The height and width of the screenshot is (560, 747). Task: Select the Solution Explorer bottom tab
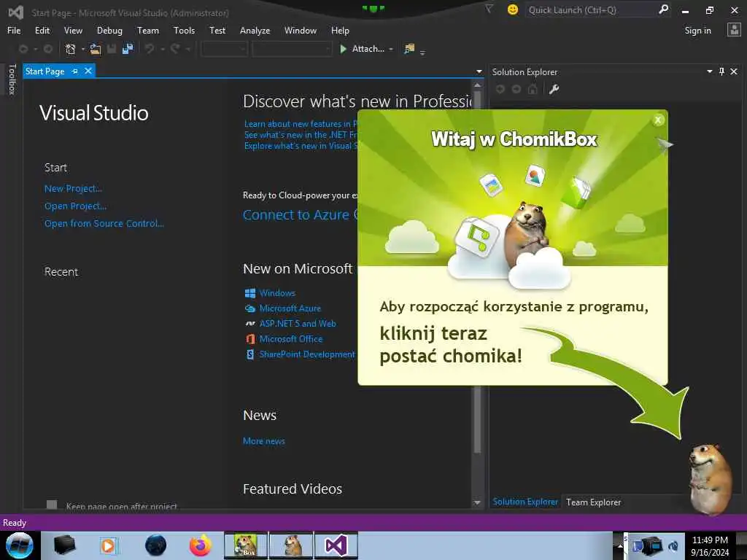(x=525, y=502)
